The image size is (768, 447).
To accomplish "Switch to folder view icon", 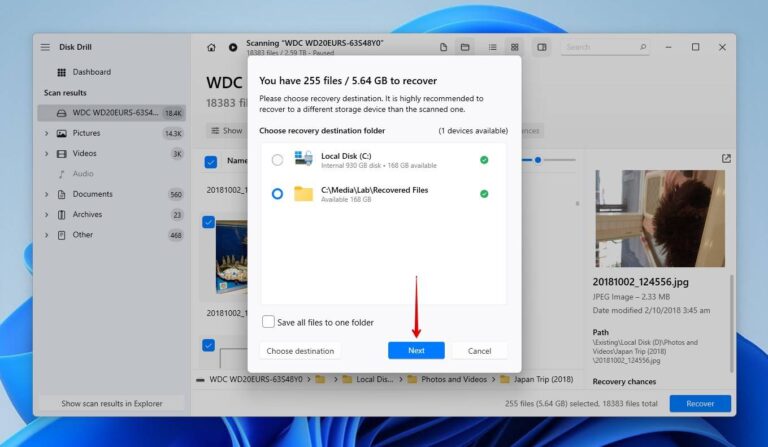I will coord(465,47).
